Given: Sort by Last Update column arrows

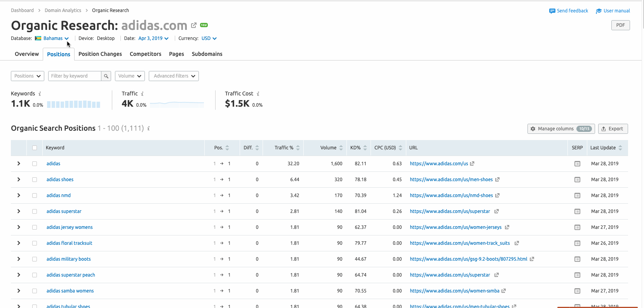Looking at the screenshot, I should tap(620, 148).
